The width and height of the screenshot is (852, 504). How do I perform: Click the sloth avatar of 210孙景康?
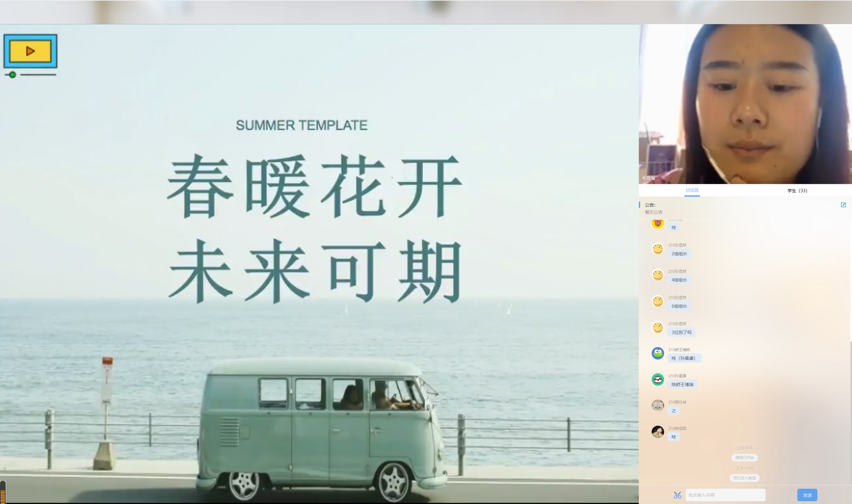click(658, 379)
